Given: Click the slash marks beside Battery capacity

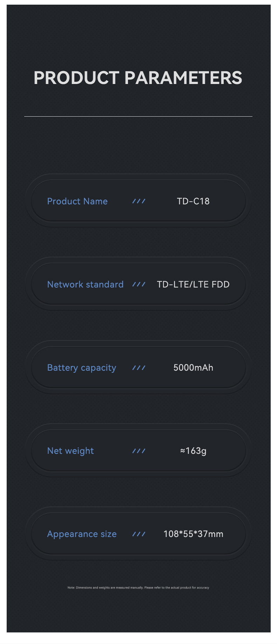Looking at the screenshot, I should click(139, 368).
